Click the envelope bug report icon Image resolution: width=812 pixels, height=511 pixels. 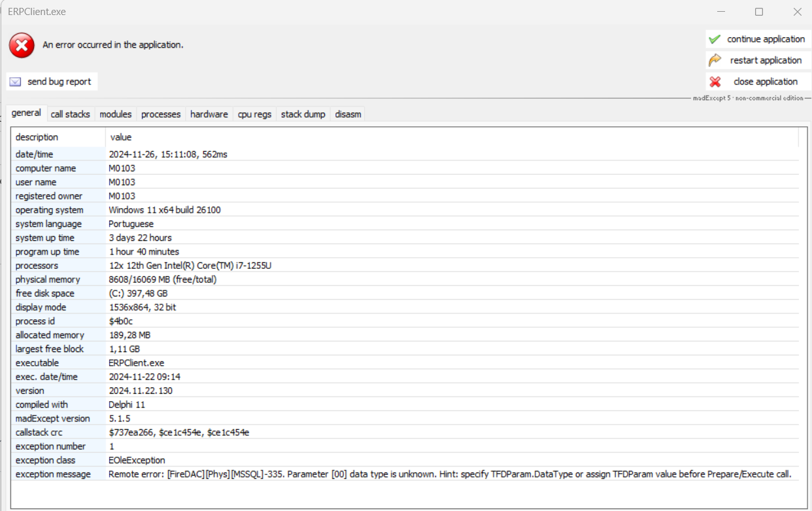click(x=16, y=82)
